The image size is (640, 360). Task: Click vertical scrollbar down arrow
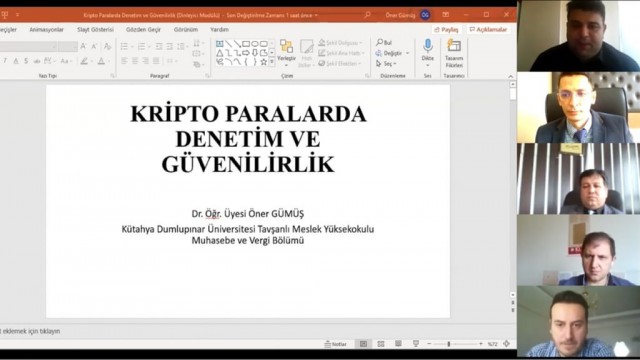click(x=513, y=295)
